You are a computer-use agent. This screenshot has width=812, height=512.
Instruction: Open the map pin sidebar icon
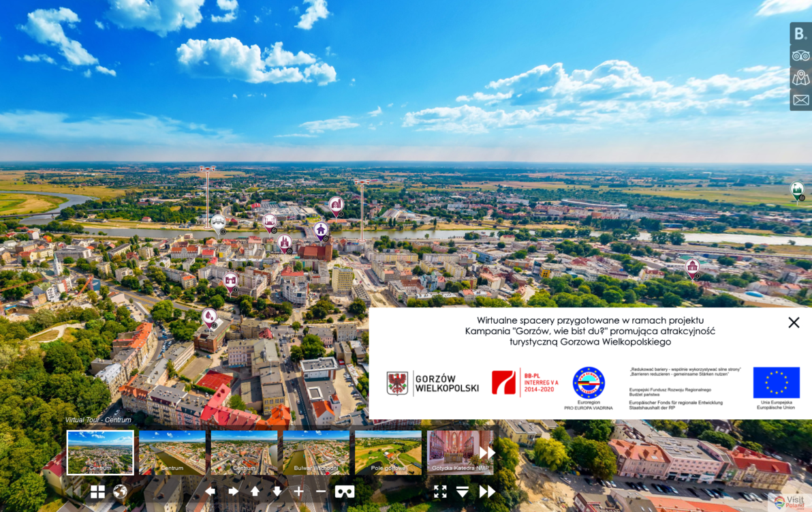[800, 78]
